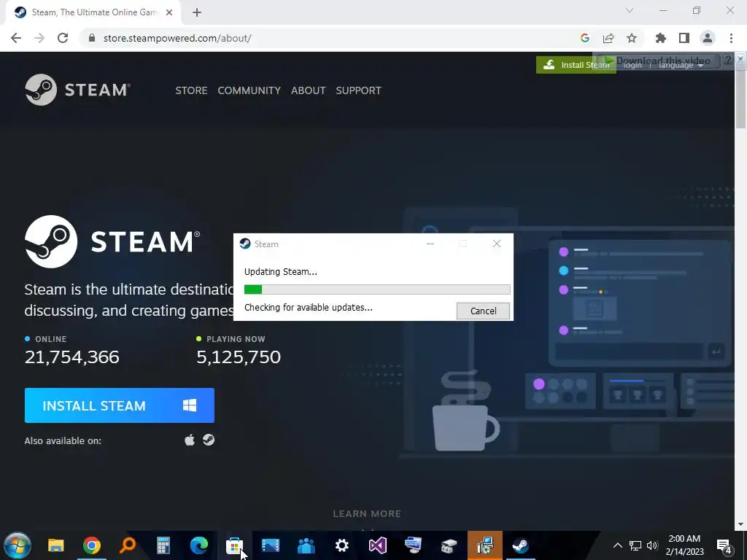The image size is (747, 560).
Task: Open a new tab with plus button
Action: click(197, 12)
